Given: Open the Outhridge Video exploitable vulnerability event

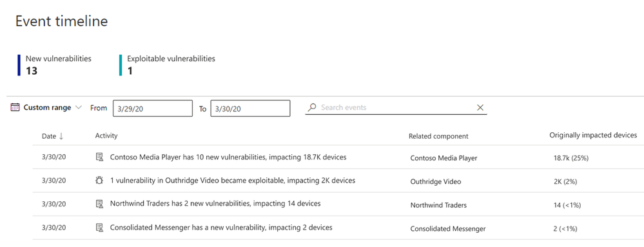Looking at the screenshot, I should [233, 181].
